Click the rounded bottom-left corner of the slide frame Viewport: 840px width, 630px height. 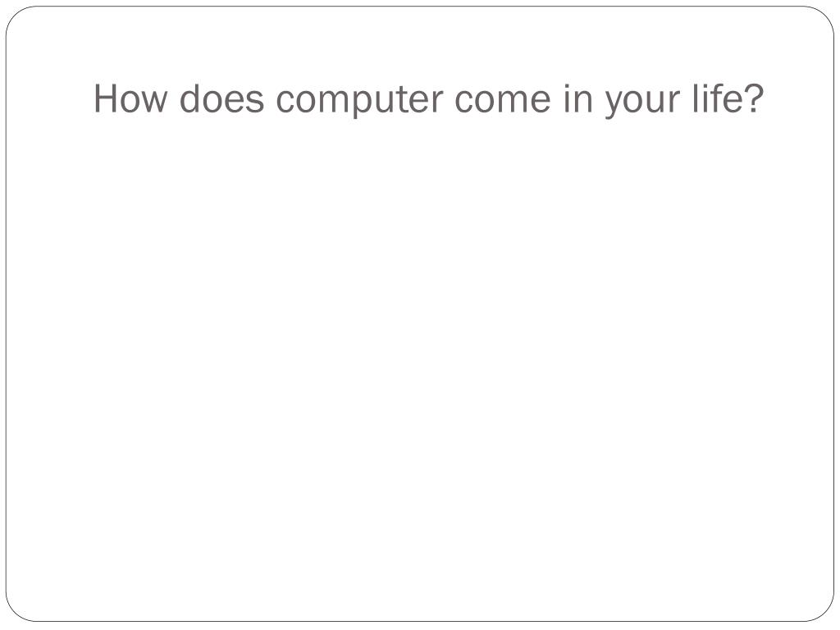pos(15,612)
